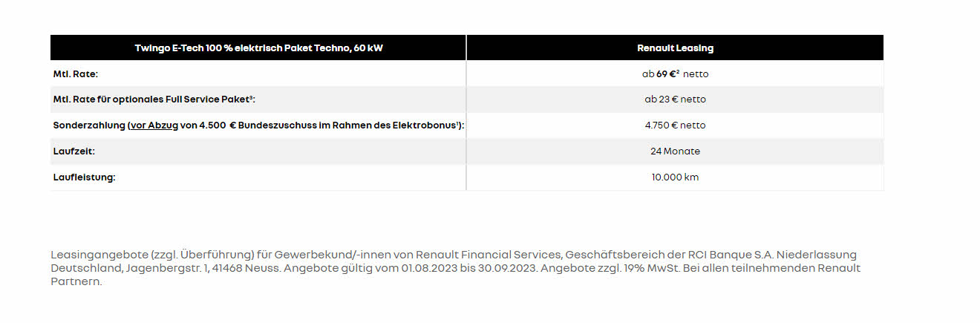Select the Mtl. Rate label
The width and height of the screenshot is (980, 323).
click(x=76, y=74)
